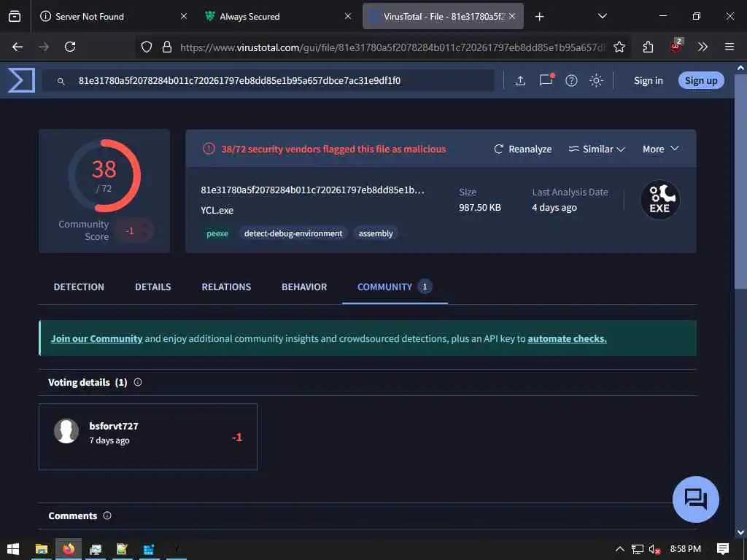Click the 38/72 detection score gauge
Screen dimensions: 747x560
click(104, 176)
